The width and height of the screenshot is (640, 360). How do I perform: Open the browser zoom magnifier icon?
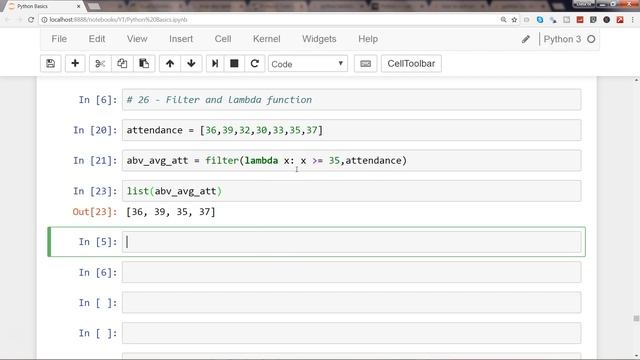(x=503, y=20)
